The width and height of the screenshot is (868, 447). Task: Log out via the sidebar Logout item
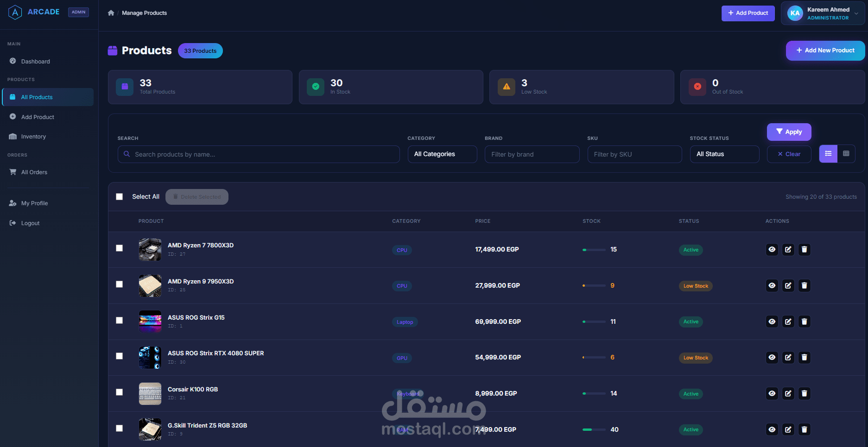tap(48, 223)
